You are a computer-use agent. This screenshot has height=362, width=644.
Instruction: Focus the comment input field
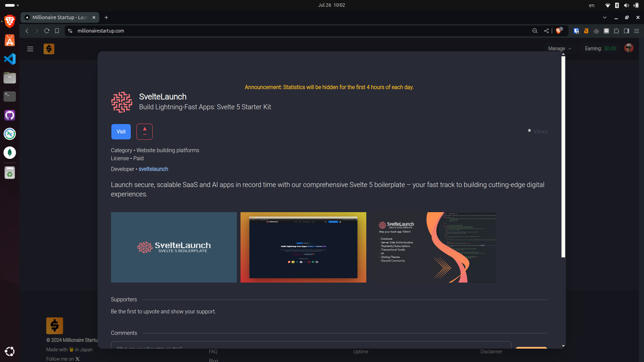tap(311, 345)
